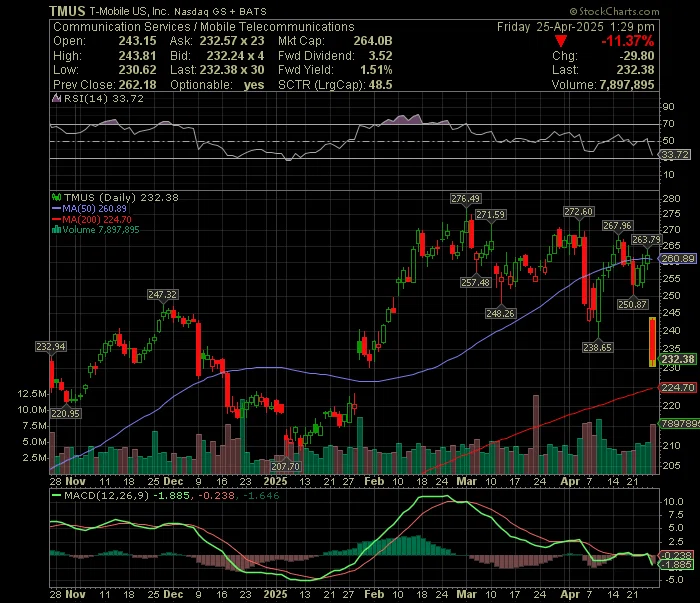Click the MA(50) 260.89 legend text
Viewport: 700px width, 603px height.
(x=94, y=208)
